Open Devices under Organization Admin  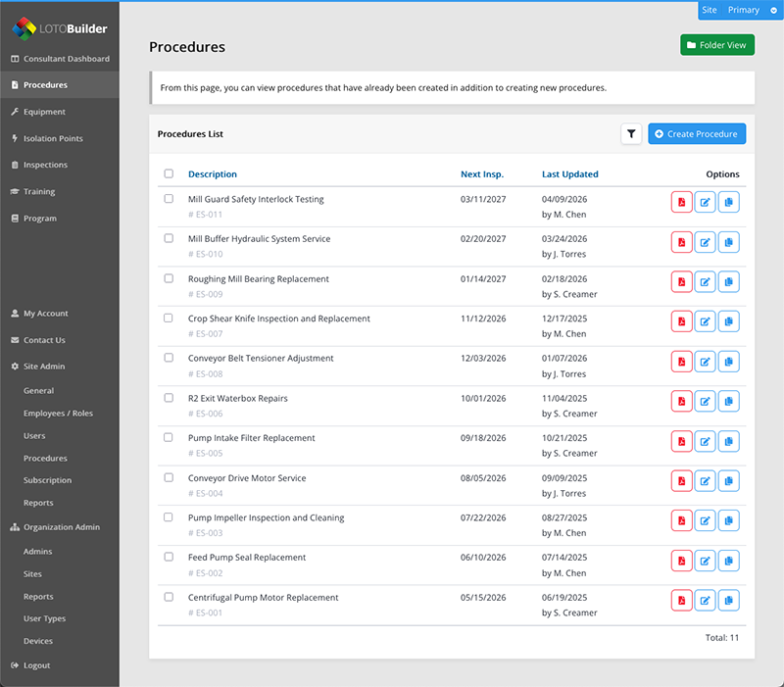click(38, 641)
